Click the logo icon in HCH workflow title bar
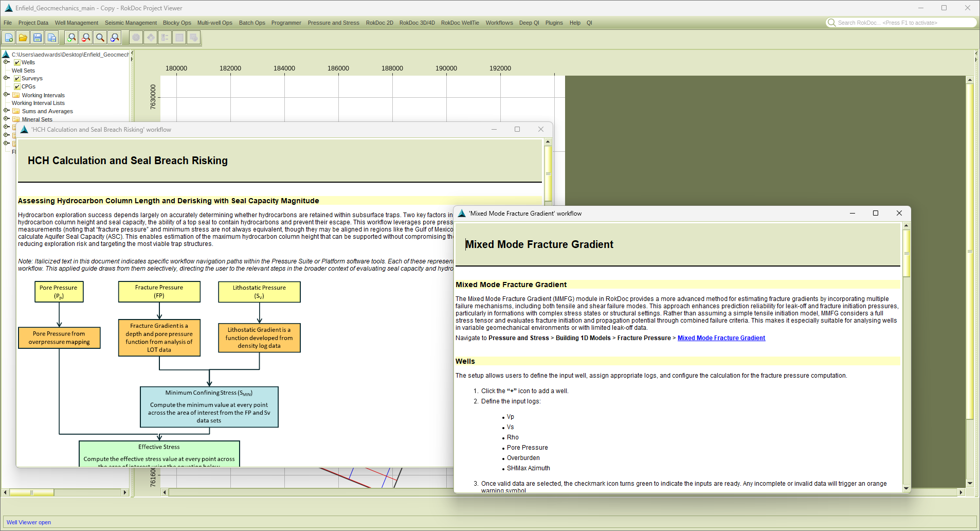Screen dimensions: 980x531 (x=24, y=130)
